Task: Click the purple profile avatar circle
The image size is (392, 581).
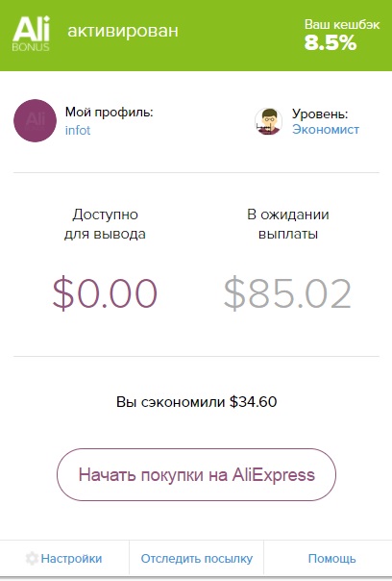Action: pos(36,120)
